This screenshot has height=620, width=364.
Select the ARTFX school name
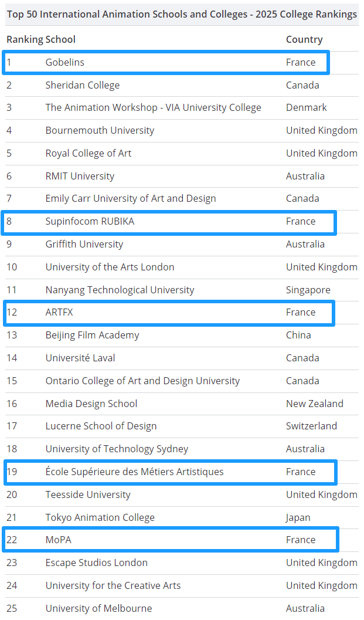59,312
